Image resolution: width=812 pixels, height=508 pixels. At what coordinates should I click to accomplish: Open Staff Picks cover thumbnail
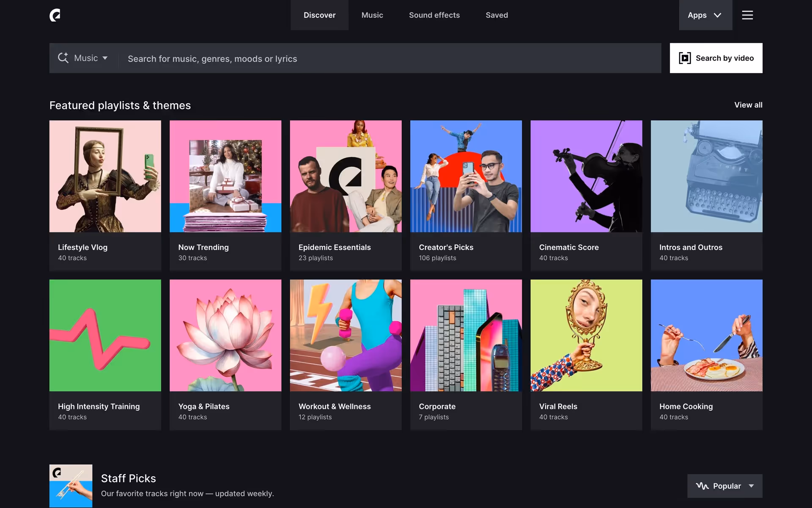[71, 486]
